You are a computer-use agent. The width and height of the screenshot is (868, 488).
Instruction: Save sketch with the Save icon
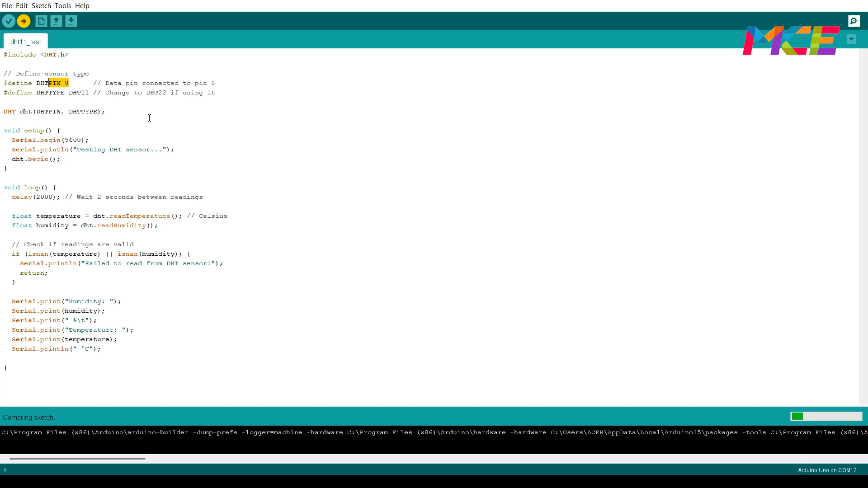coord(71,21)
